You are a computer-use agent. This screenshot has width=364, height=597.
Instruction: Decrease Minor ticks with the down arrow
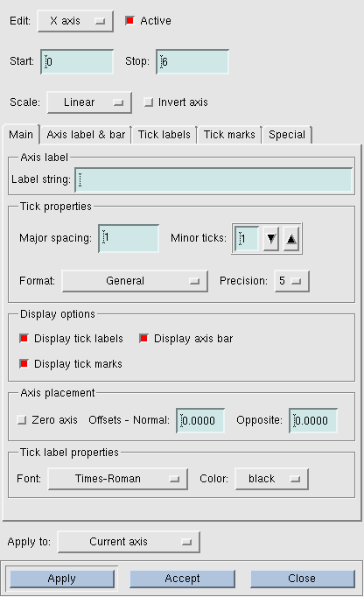(x=271, y=239)
